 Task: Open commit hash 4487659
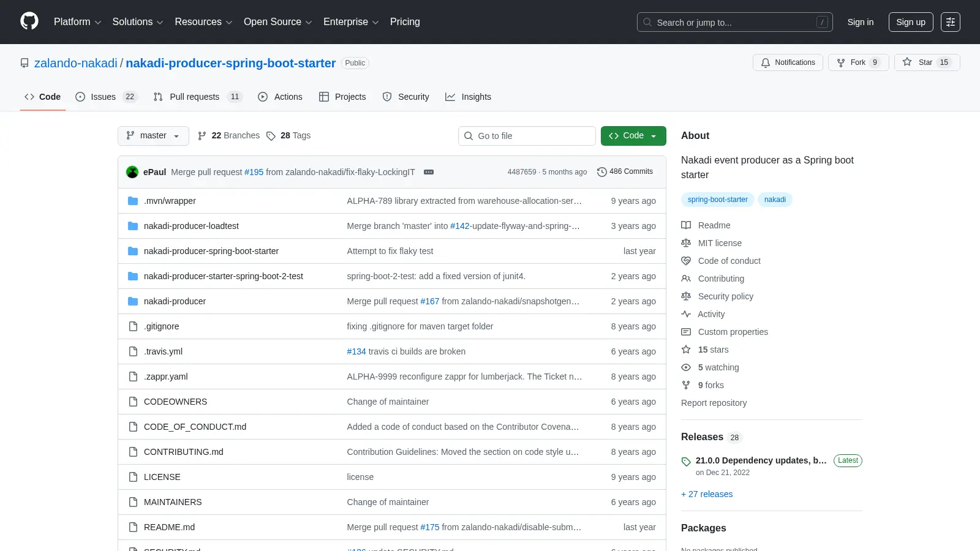click(x=522, y=172)
